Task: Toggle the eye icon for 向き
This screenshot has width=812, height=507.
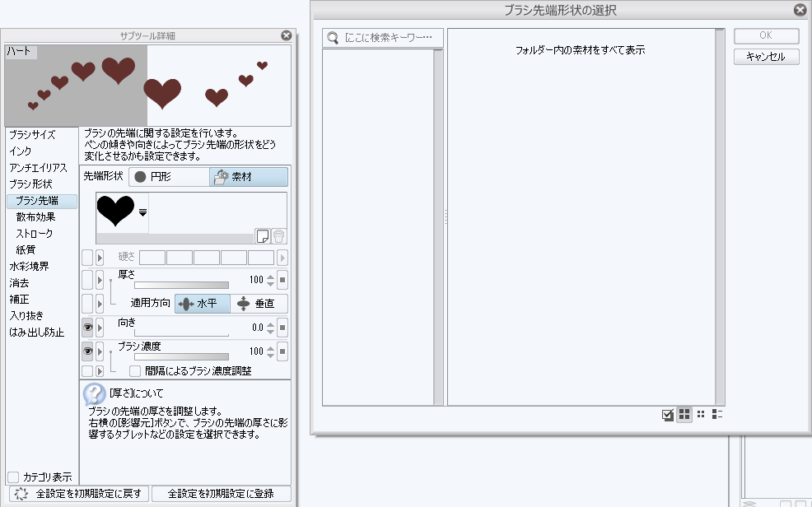Action: tap(87, 328)
